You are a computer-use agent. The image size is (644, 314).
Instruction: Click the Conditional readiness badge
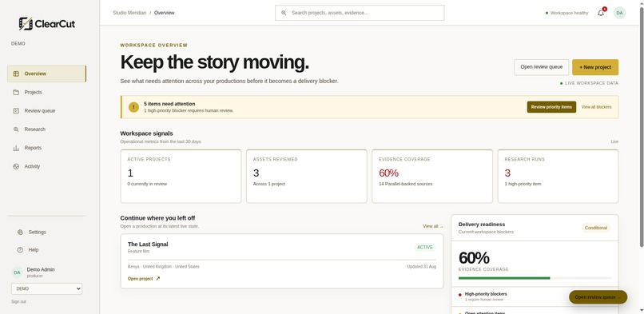point(595,228)
